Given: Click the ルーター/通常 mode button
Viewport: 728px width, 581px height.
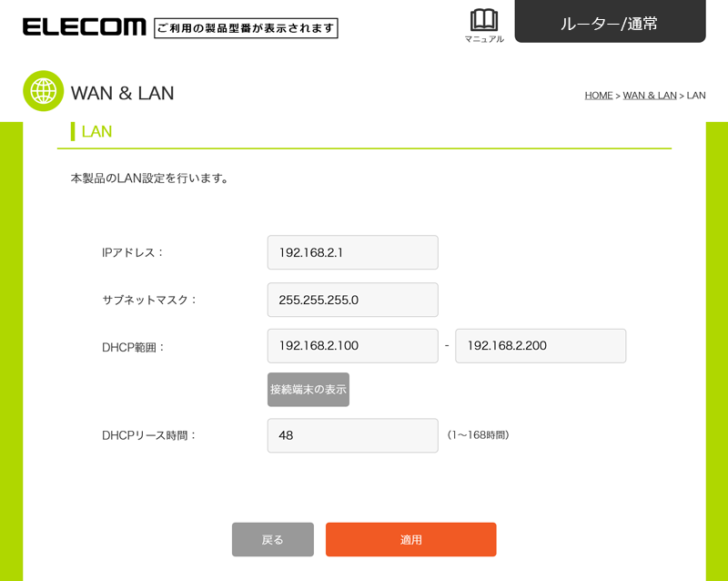Looking at the screenshot, I should click(x=610, y=23).
